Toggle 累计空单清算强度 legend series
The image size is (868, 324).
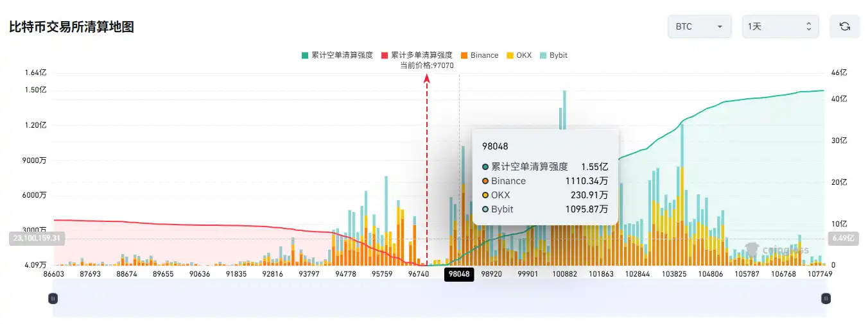pos(337,55)
